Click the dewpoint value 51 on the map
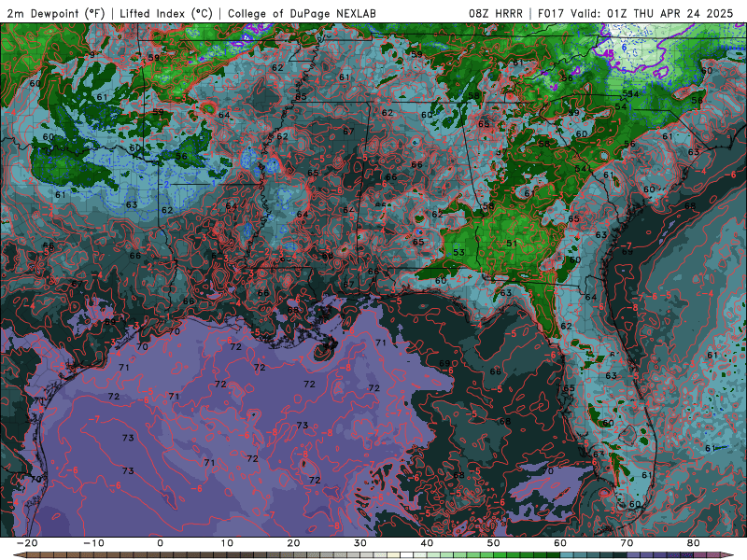 point(512,244)
